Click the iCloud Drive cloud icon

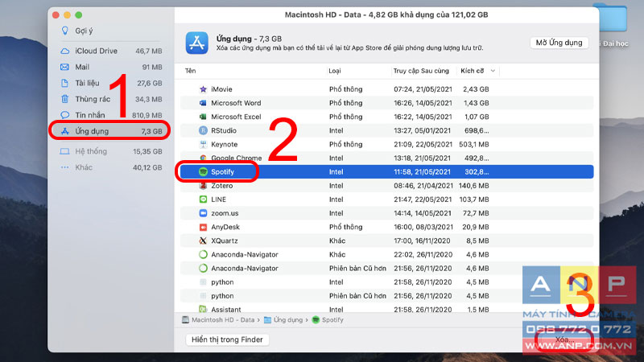[65, 51]
